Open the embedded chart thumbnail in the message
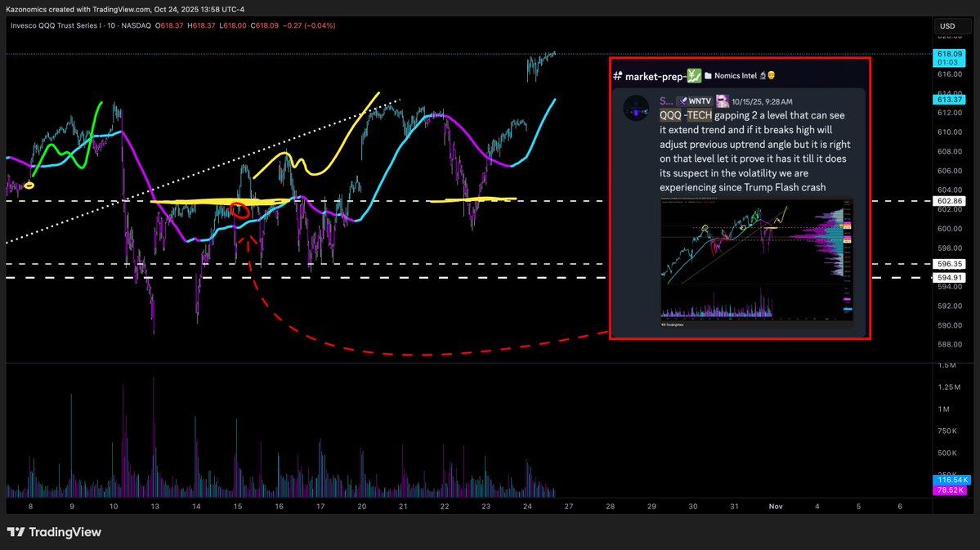980x550 pixels. 756,262
